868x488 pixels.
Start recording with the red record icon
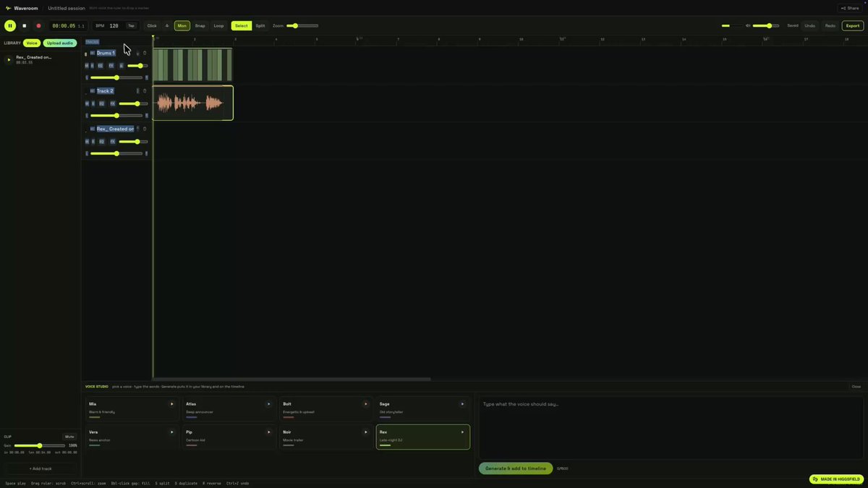coord(38,25)
